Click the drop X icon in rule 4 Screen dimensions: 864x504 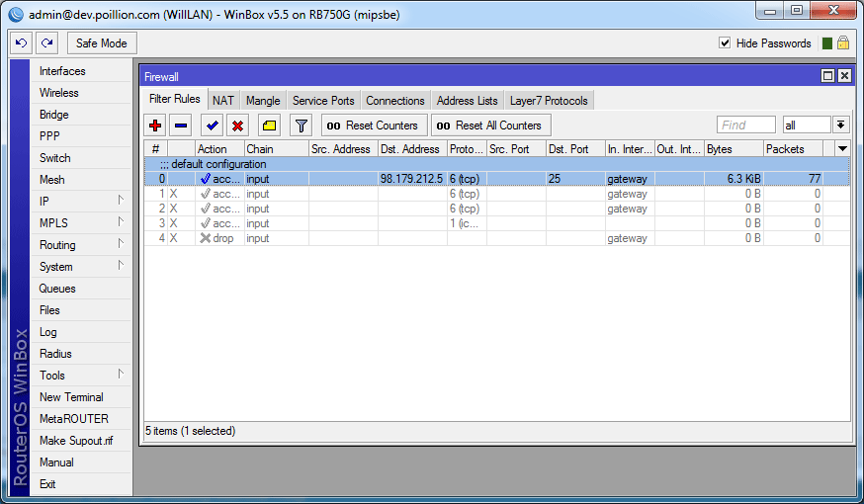tap(205, 238)
